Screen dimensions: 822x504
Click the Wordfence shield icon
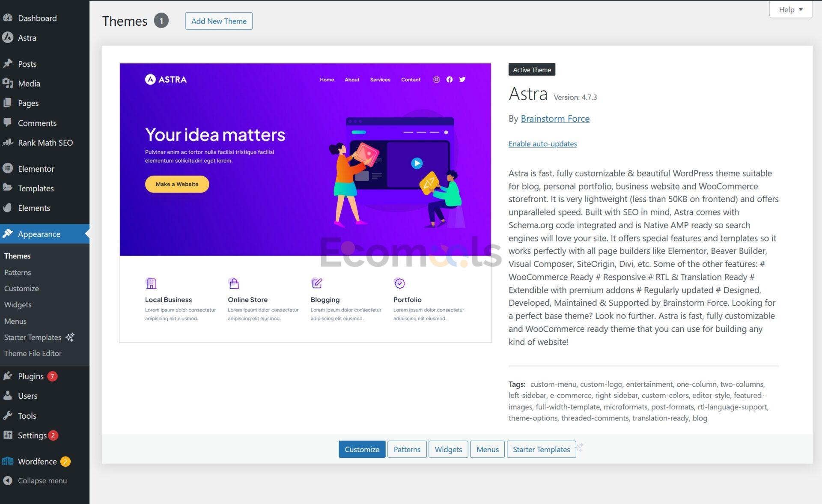click(x=8, y=462)
